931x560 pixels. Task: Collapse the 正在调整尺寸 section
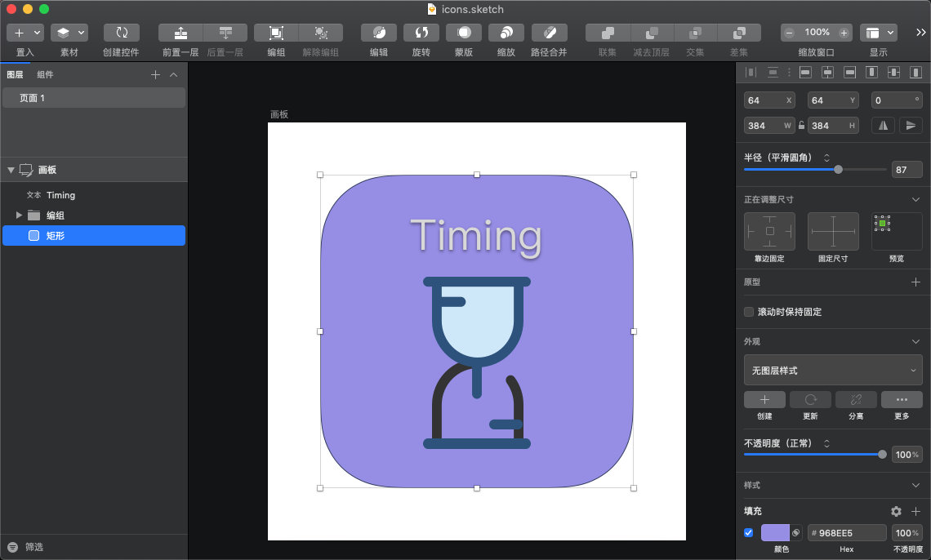[915, 199]
